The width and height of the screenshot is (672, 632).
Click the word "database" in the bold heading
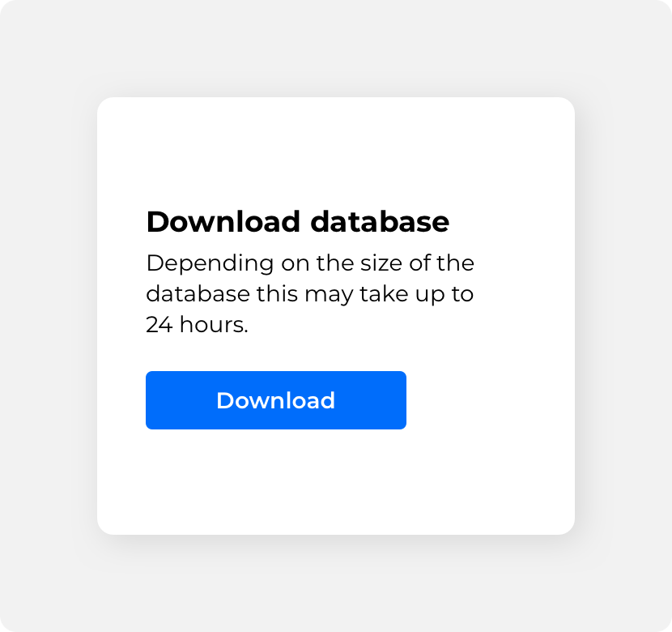[380, 222]
